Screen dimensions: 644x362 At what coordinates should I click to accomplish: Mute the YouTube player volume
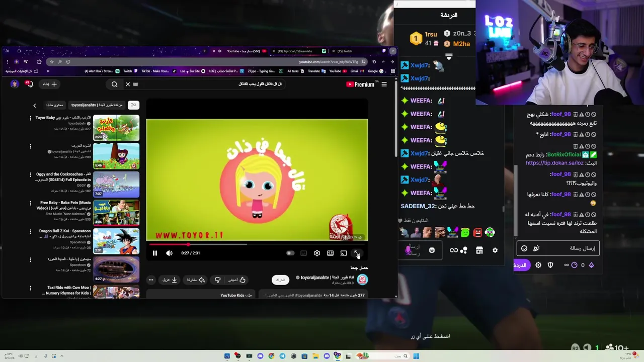169,253
